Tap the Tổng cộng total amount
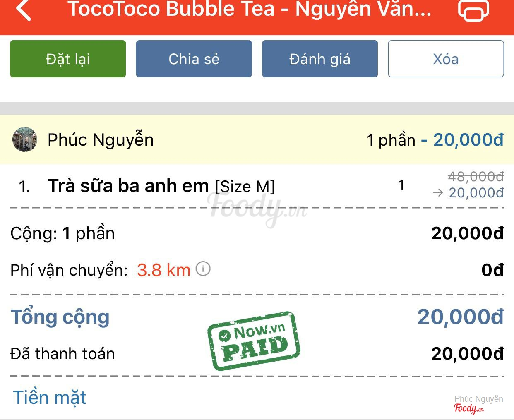Viewport: 514px width, 420px height. [460, 317]
